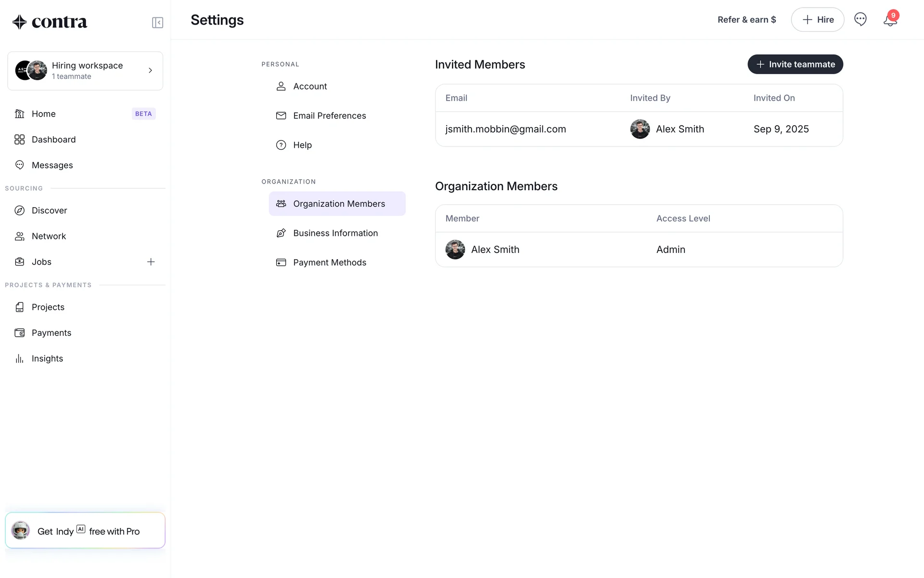
Task: Open Refer & earn $ link
Action: coord(746,20)
